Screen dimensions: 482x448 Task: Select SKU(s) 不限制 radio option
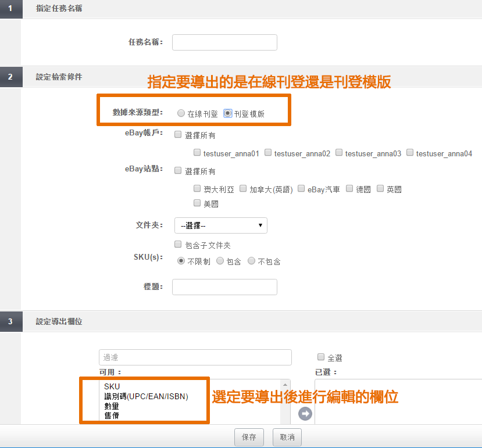(181, 261)
